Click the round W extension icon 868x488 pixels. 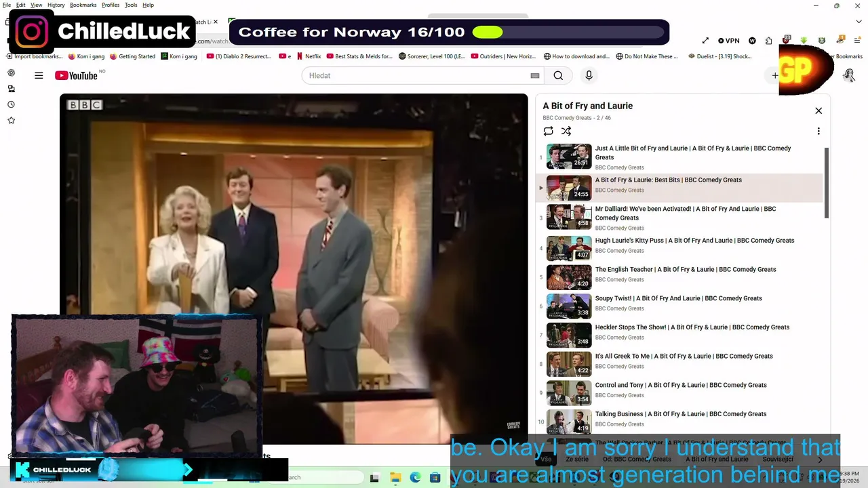[752, 41]
